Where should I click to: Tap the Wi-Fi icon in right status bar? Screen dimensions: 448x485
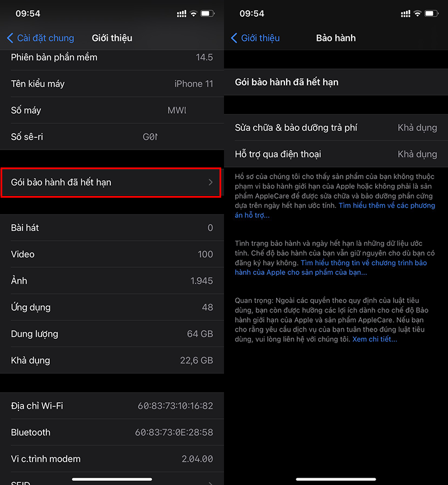418,13
